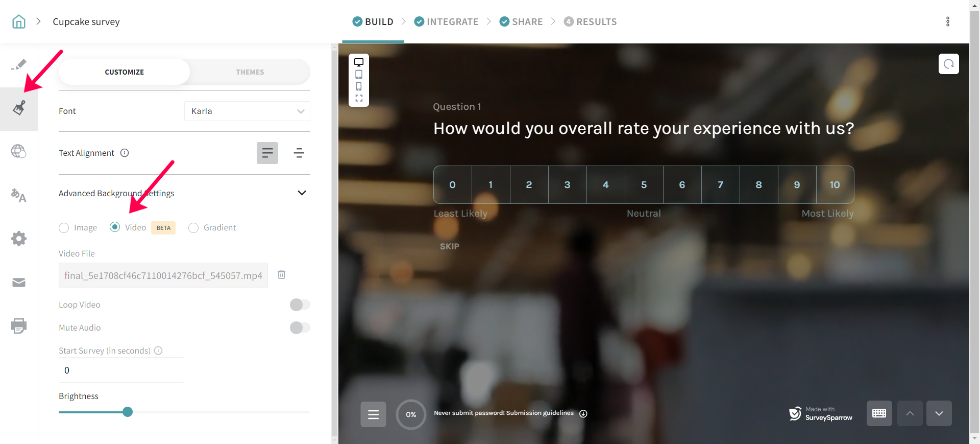The image size is (980, 444).
Task: Click the home icon in breadcrumb
Action: tap(19, 21)
